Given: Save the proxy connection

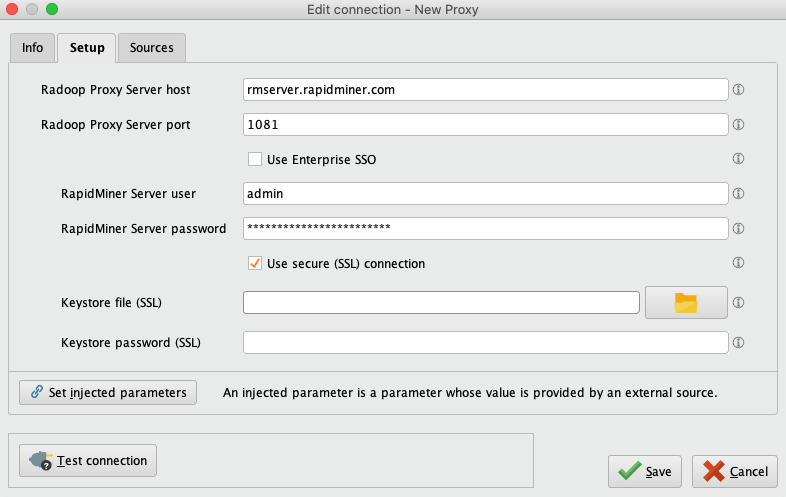Looking at the screenshot, I should (645, 471).
